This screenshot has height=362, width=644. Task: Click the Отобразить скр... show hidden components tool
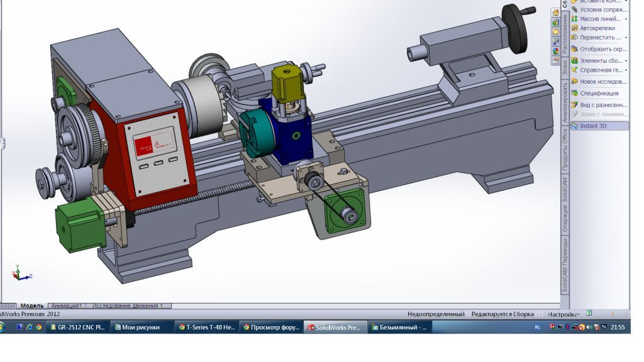tap(599, 49)
